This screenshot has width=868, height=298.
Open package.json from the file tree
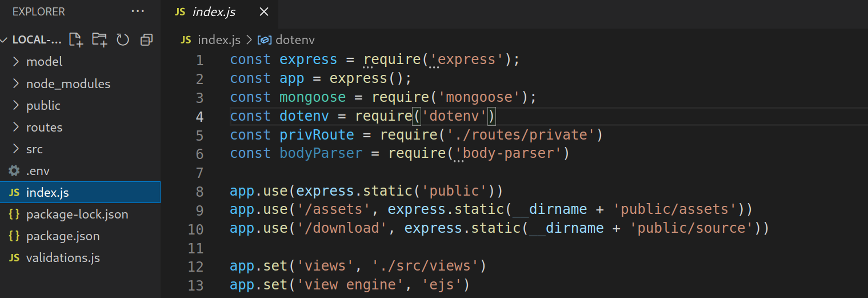tap(62, 236)
